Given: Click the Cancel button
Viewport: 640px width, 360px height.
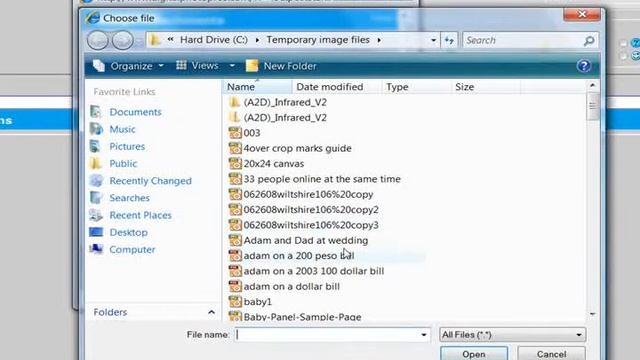Looking at the screenshot, I should [551, 353].
